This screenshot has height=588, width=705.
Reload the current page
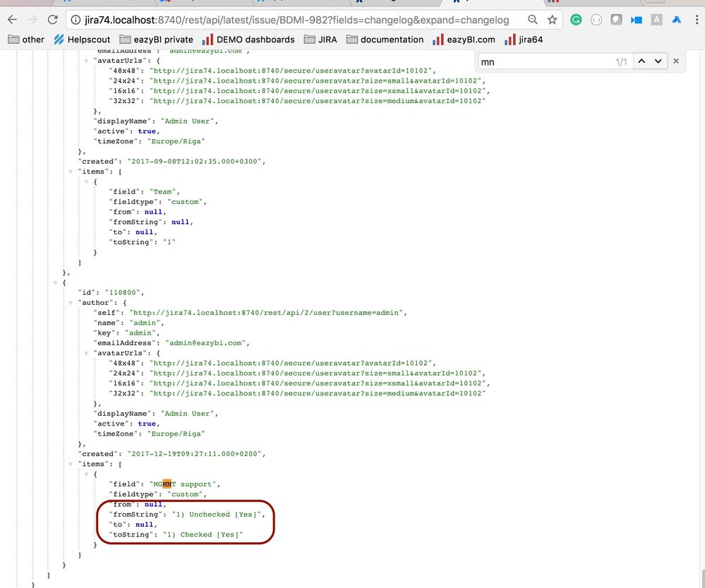click(53, 19)
